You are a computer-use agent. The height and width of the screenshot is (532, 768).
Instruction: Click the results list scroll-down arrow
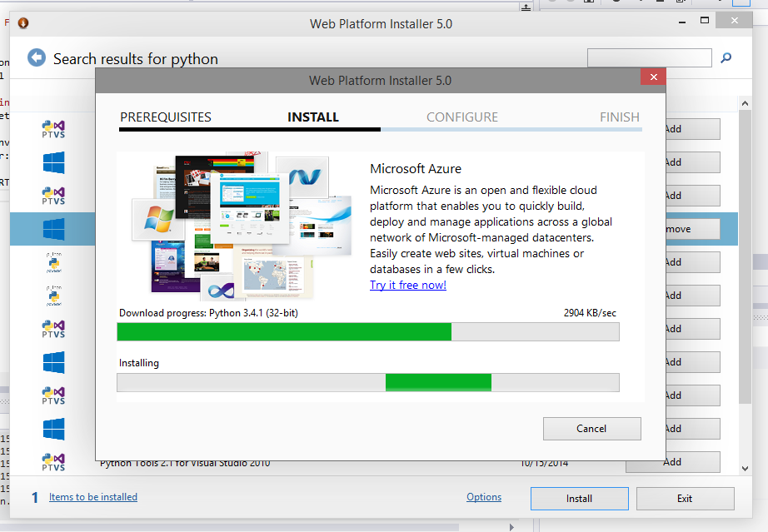pyautogui.click(x=745, y=469)
